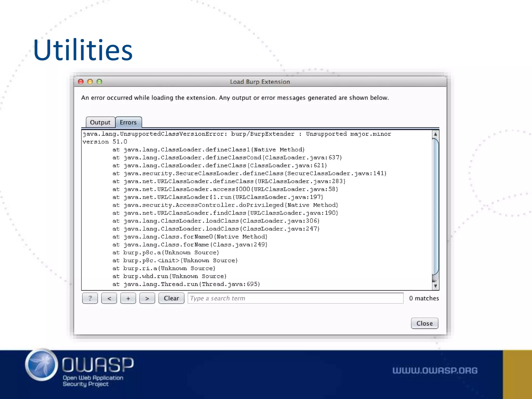Clear the error log
532x399 pixels.
(x=171, y=298)
